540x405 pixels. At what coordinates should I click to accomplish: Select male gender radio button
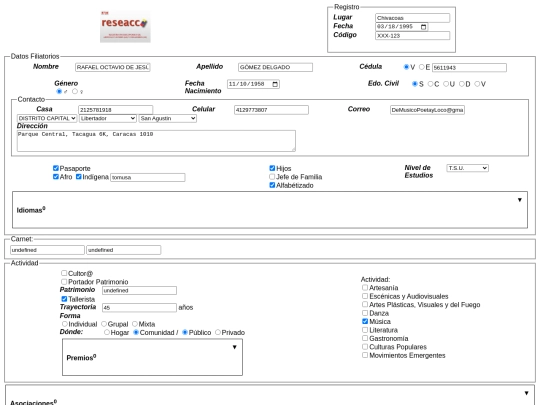click(x=59, y=91)
